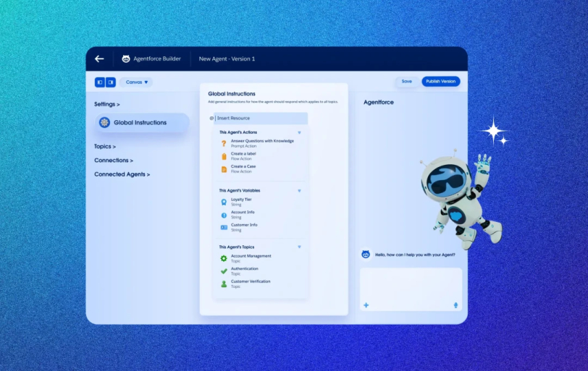The width and height of the screenshot is (588, 371).
Task: Expand the Connections section
Action: (x=114, y=161)
